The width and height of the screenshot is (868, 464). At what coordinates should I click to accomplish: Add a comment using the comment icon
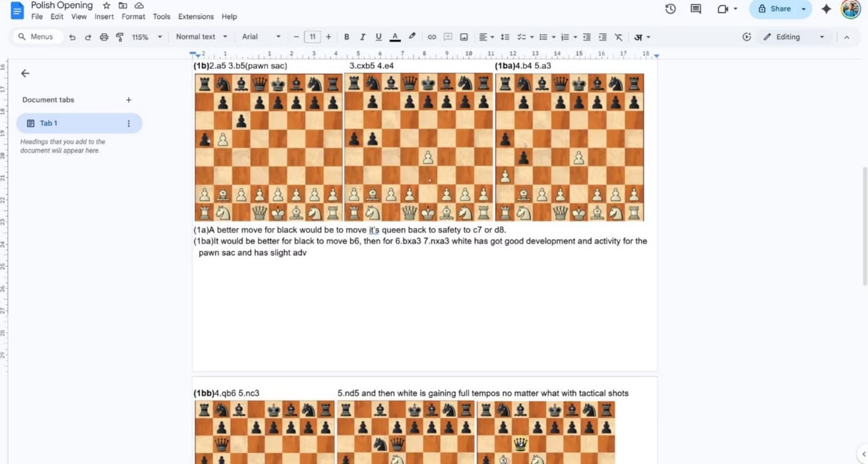447,37
